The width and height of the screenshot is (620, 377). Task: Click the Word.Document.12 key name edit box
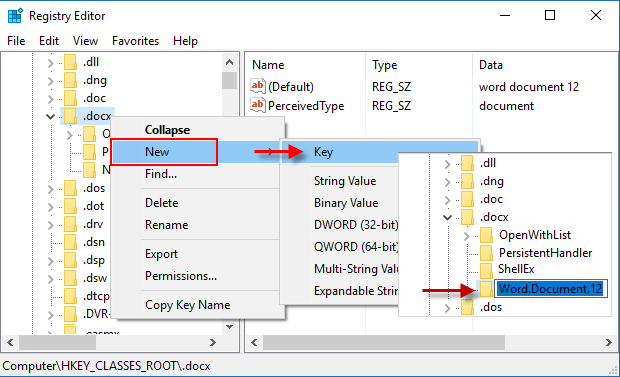click(551, 289)
